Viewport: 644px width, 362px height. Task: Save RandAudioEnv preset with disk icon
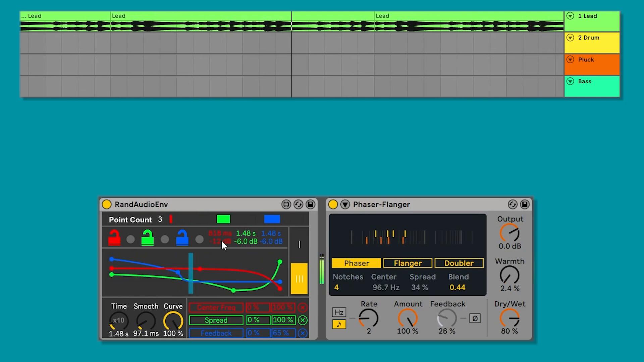[311, 204]
